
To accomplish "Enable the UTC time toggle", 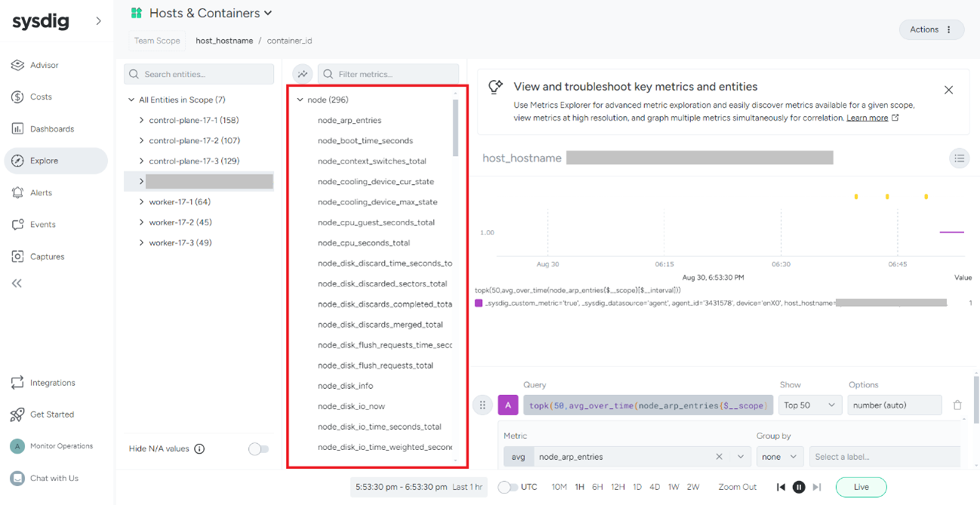I will [x=508, y=488].
